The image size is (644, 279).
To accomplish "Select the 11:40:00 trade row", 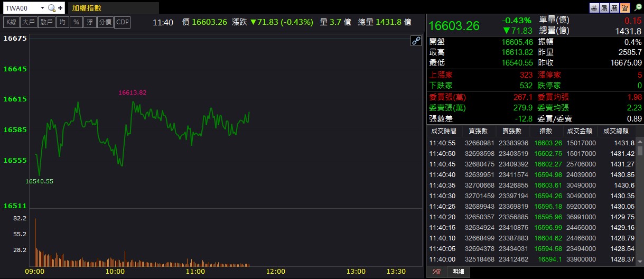I will [531, 259].
